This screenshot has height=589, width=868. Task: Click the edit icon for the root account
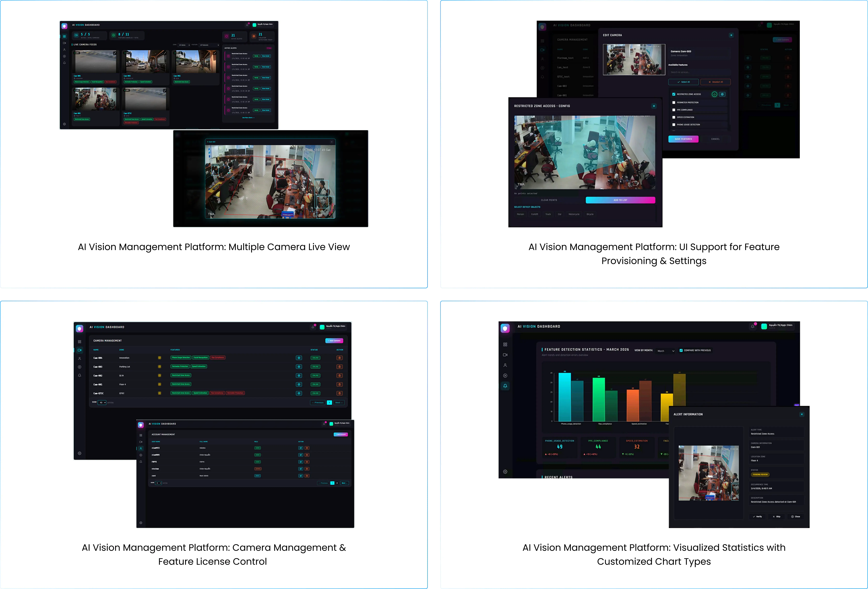(301, 476)
